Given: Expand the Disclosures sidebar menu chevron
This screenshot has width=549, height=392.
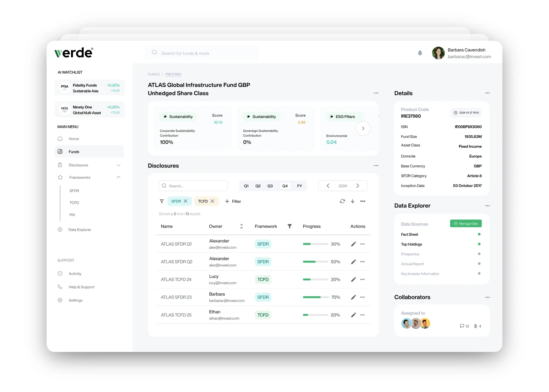Looking at the screenshot, I should point(119,165).
